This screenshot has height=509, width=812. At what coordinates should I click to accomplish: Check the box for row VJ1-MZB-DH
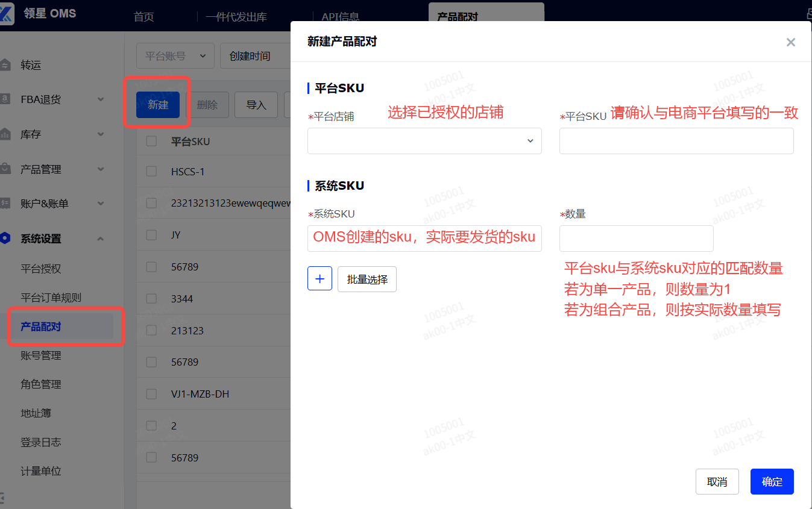151,394
